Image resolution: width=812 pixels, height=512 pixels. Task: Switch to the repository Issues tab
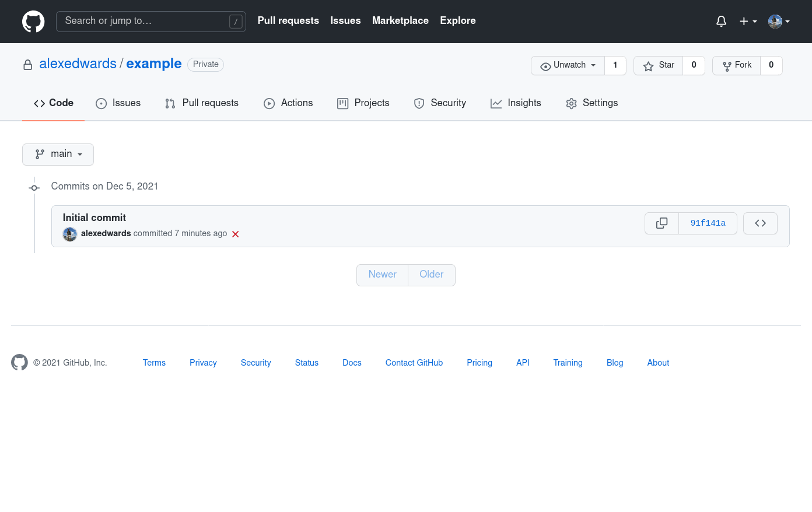pos(118,103)
